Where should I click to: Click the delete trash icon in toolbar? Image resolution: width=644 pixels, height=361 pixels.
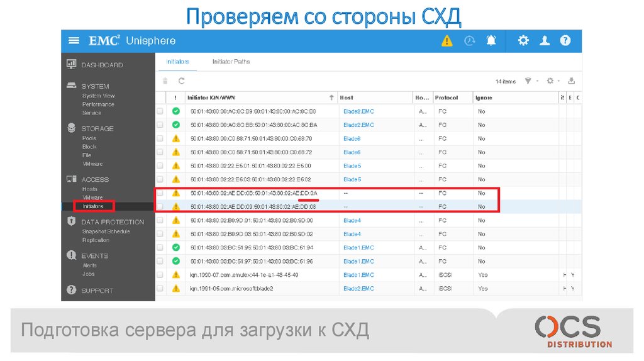(x=165, y=81)
